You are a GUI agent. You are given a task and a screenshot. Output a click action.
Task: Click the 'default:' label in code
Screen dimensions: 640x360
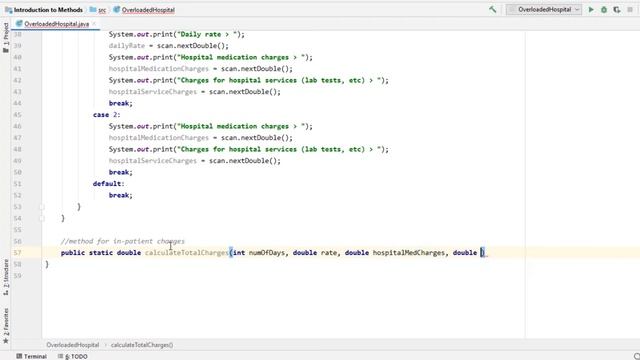108,184
